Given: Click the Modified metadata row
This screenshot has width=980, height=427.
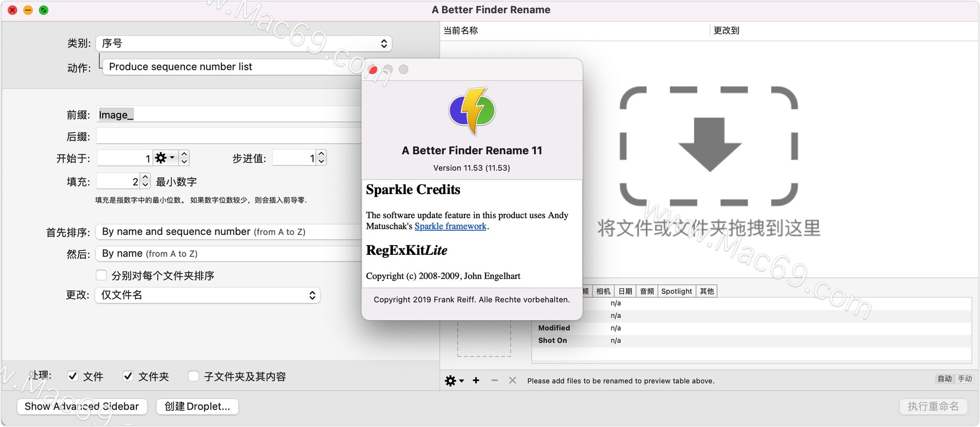Looking at the screenshot, I should [x=751, y=328].
